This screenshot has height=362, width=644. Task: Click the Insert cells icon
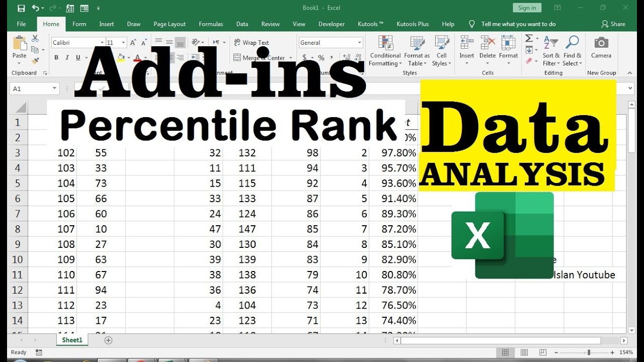[x=466, y=43]
